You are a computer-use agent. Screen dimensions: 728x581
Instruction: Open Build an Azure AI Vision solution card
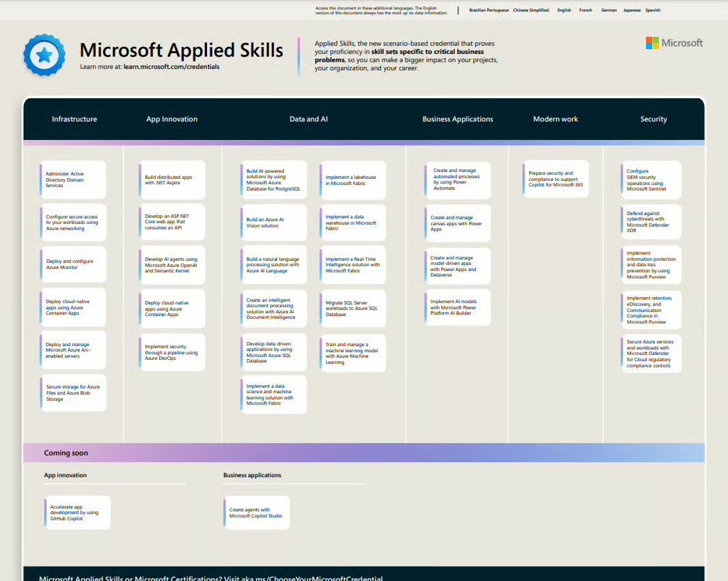click(x=273, y=223)
